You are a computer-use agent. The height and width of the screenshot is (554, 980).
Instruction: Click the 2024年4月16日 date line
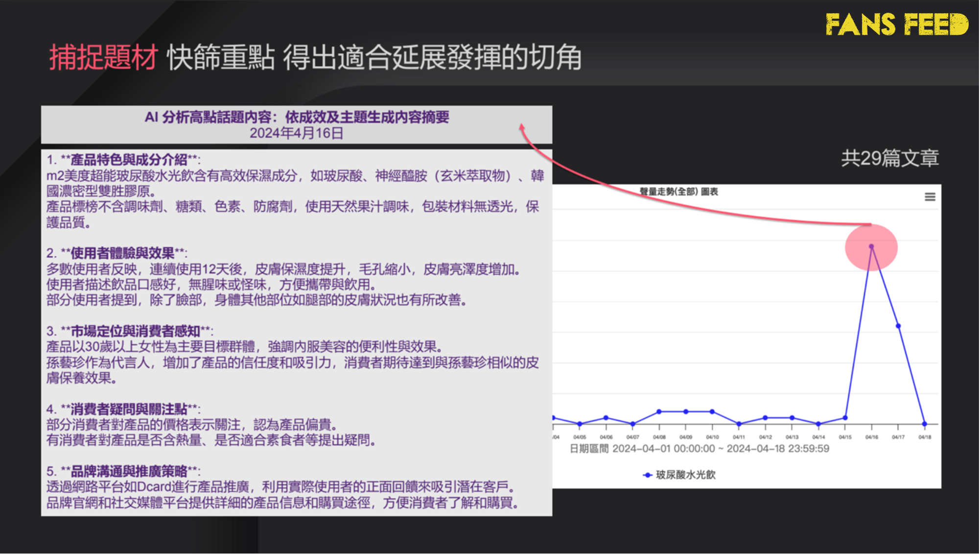(x=297, y=133)
